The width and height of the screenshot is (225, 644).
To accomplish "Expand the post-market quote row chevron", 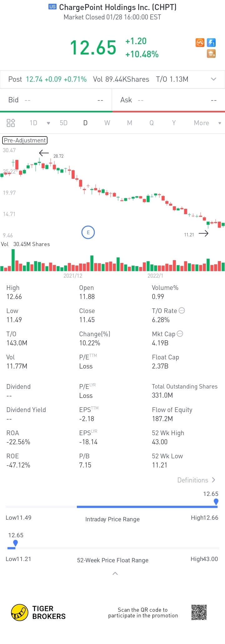I will pos(214,79).
